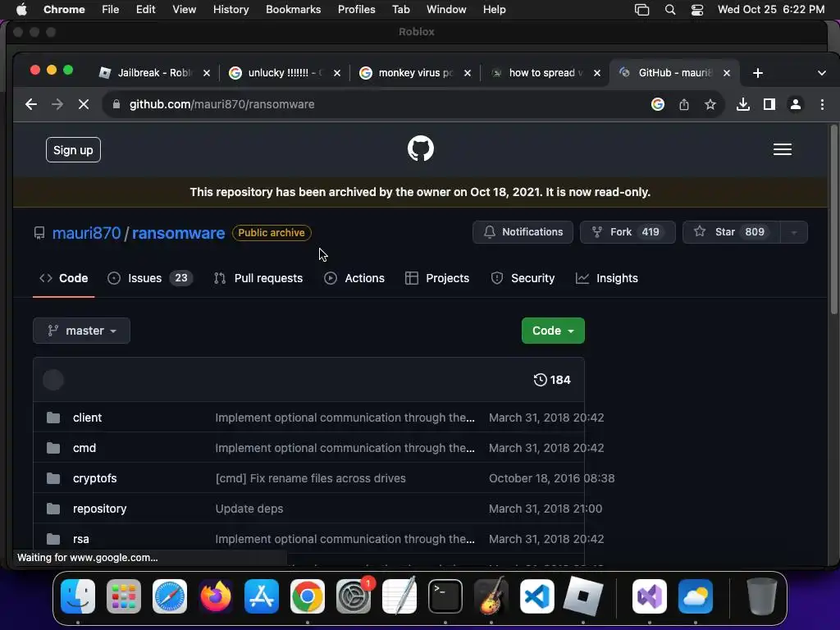Viewport: 840px width, 630px height.
Task: Open App Store from the Dock
Action: [x=262, y=596]
